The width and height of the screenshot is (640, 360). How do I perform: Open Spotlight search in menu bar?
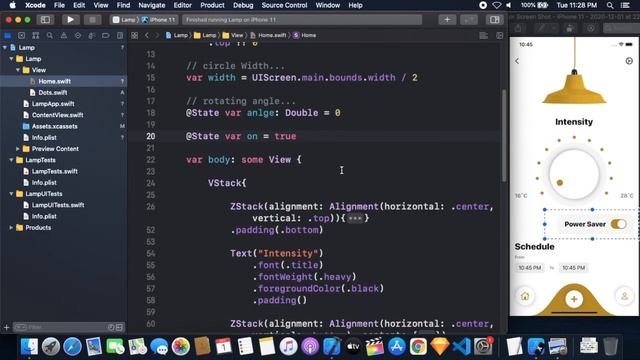tap(610, 5)
